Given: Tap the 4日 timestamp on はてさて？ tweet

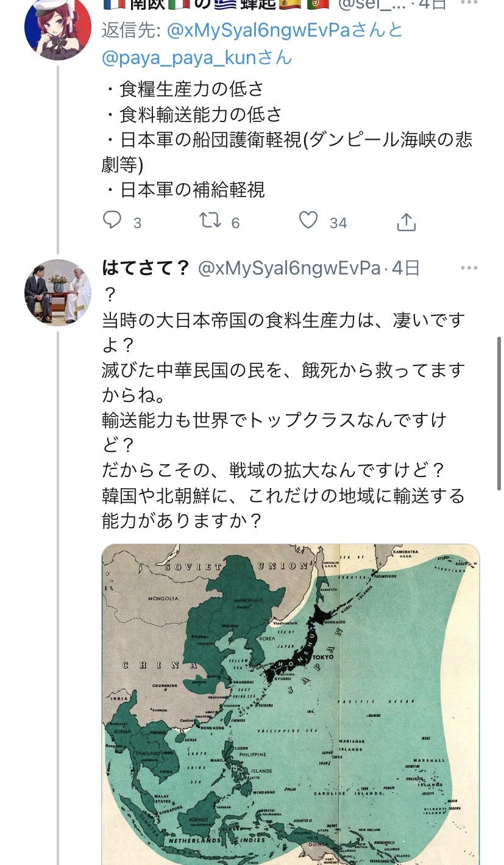Looking at the screenshot, I should pos(406,268).
